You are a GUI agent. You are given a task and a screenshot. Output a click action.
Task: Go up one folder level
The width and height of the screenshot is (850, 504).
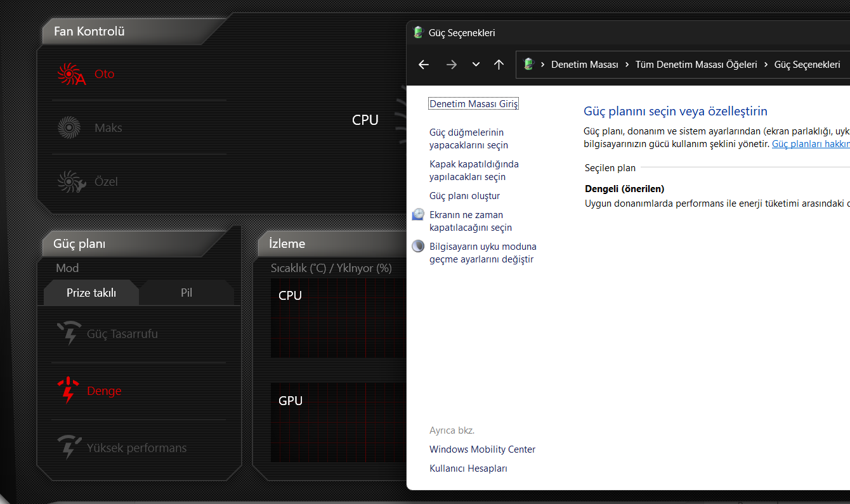click(499, 65)
